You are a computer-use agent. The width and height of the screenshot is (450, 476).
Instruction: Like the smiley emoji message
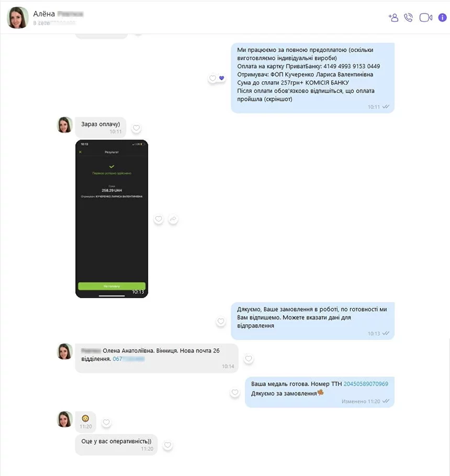click(106, 422)
